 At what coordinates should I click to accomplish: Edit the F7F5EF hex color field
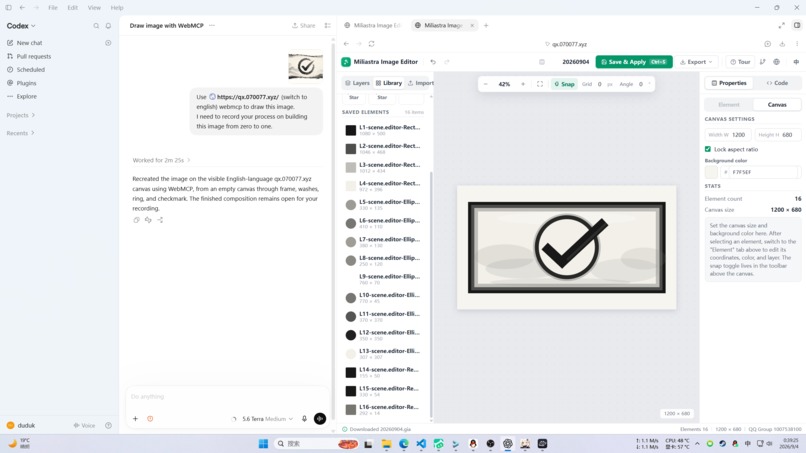tap(761, 172)
